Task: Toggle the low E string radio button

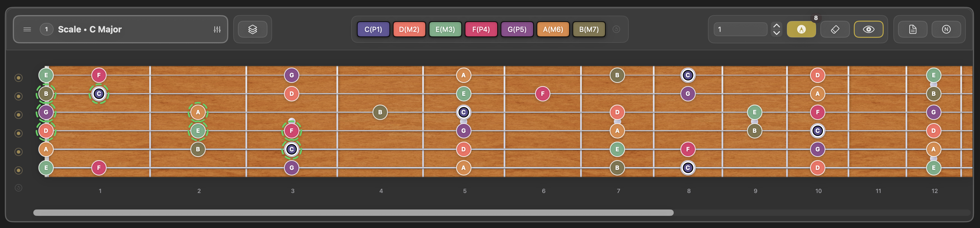Action: coord(18,170)
